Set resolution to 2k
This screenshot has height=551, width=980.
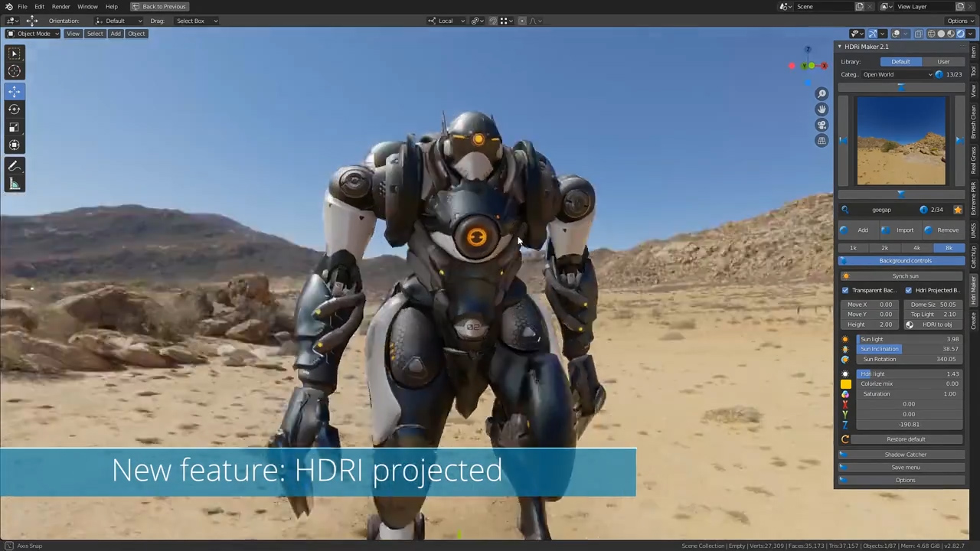(885, 248)
